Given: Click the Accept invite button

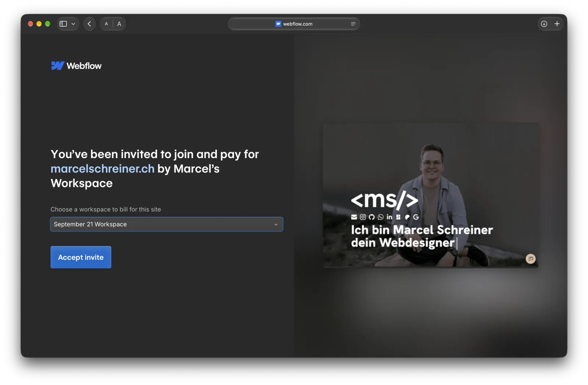Looking at the screenshot, I should click(81, 257).
